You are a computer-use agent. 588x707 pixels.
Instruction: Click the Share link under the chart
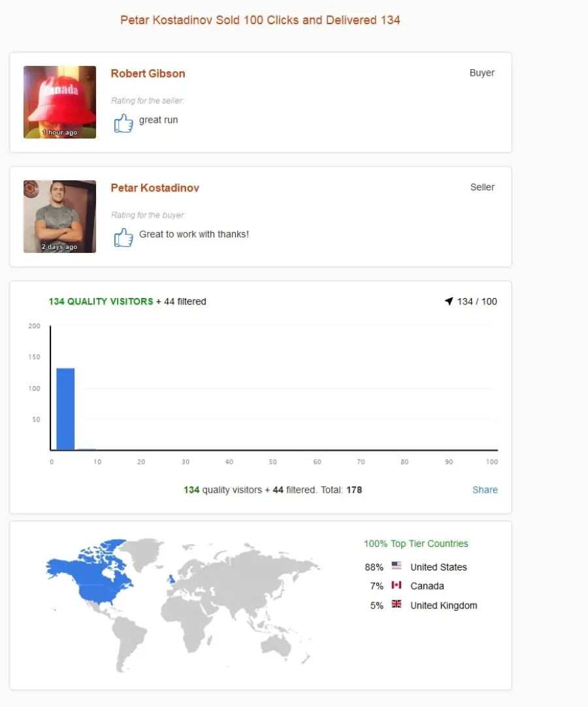485,489
